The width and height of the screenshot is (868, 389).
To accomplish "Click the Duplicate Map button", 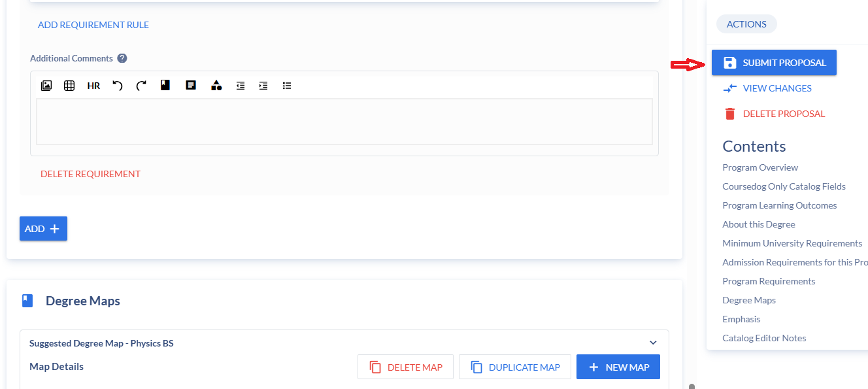I will 515,367.
